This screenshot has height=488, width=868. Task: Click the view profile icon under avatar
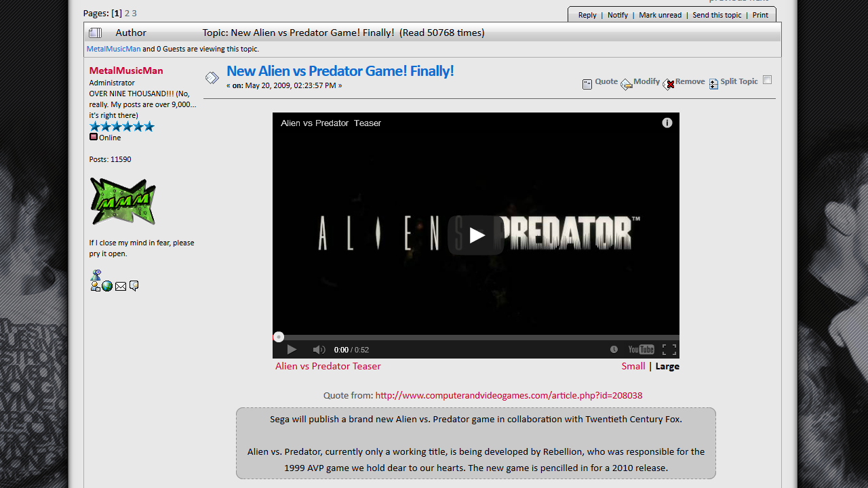95,286
